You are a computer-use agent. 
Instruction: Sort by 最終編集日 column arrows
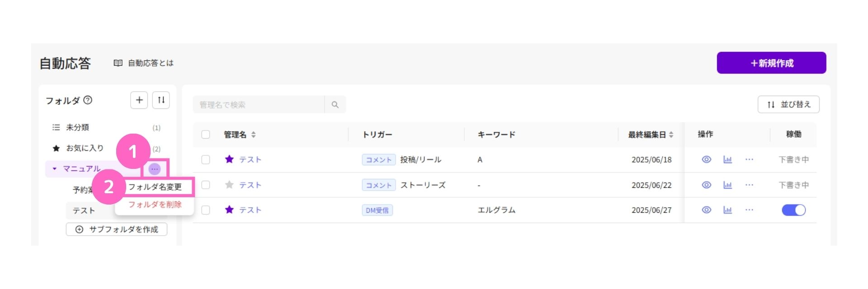pos(671,135)
